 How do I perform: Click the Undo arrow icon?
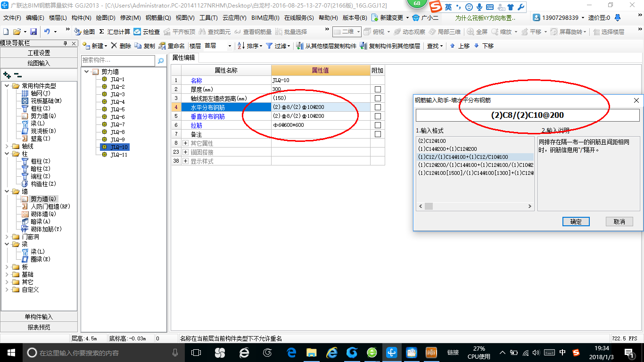click(47, 32)
